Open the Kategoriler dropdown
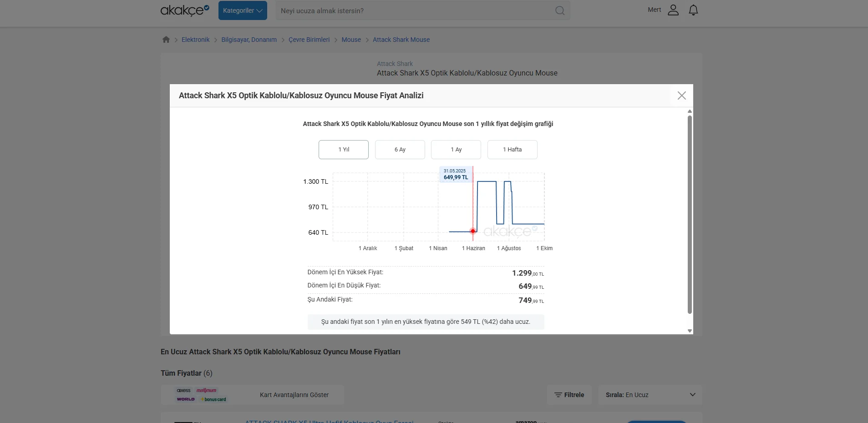This screenshot has height=423, width=868. (x=243, y=10)
